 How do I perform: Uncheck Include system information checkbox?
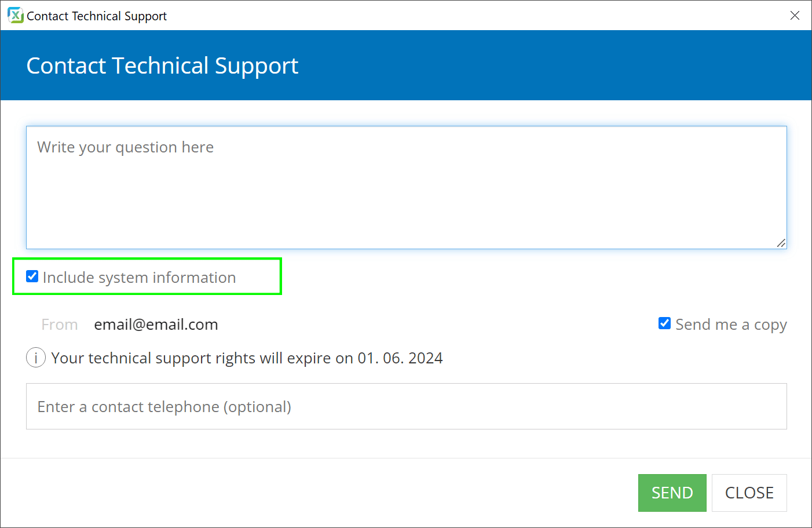tap(32, 276)
